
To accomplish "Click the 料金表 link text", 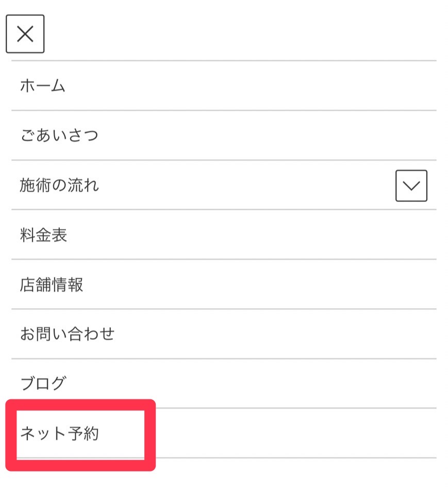I will point(43,235).
